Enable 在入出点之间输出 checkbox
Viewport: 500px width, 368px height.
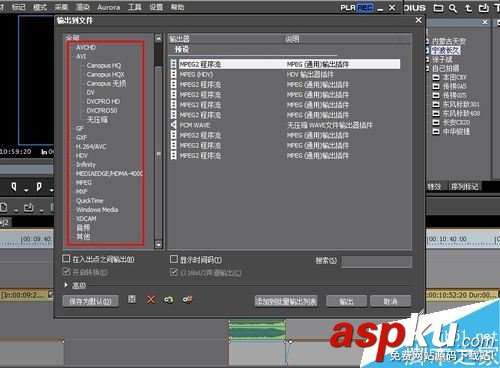pos(66,259)
